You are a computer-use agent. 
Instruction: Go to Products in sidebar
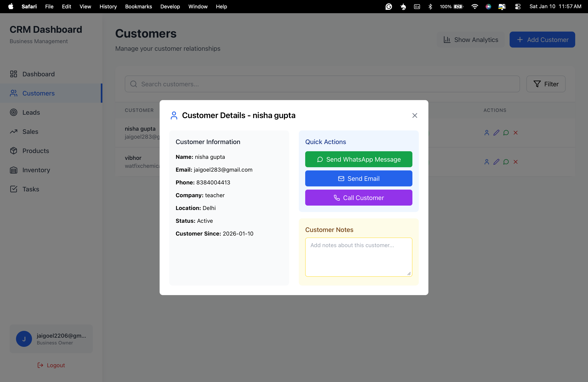coord(36,151)
